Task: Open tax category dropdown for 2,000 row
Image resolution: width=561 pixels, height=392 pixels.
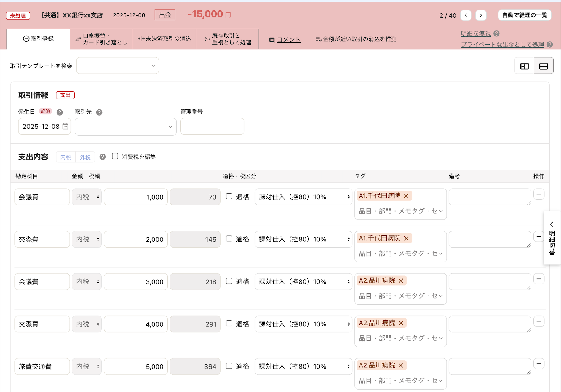Action: (303, 239)
